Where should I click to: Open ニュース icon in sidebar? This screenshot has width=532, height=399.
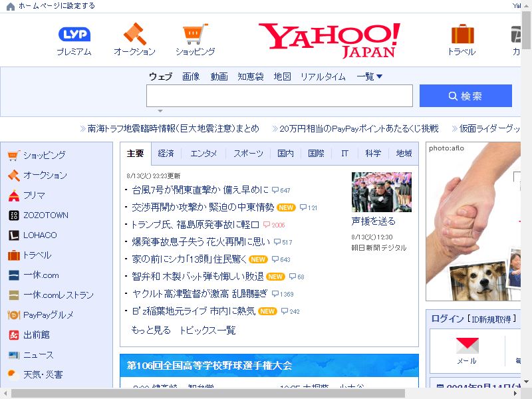coord(13,355)
